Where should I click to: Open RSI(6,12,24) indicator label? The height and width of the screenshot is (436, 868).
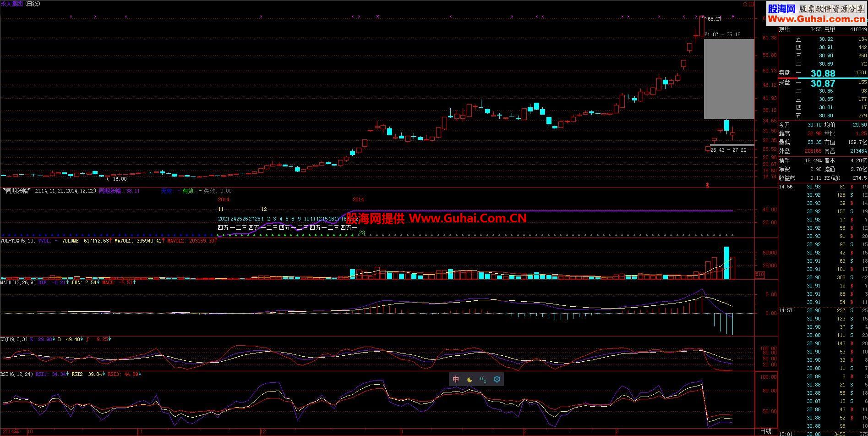[17, 374]
